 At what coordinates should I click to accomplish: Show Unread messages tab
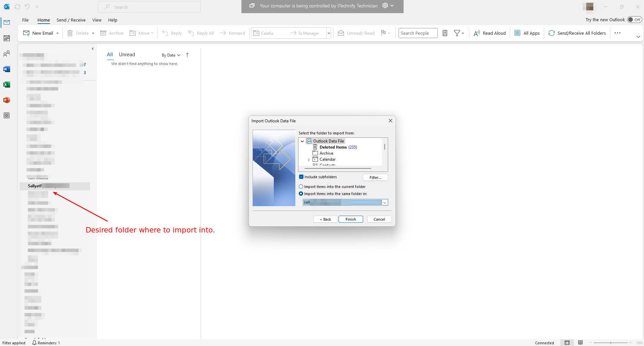[x=127, y=55]
